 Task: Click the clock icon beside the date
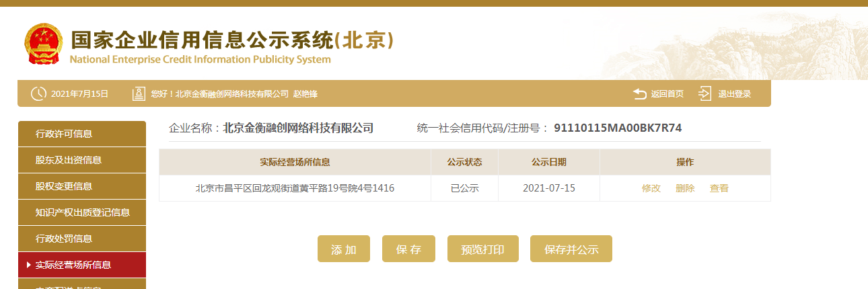38,94
